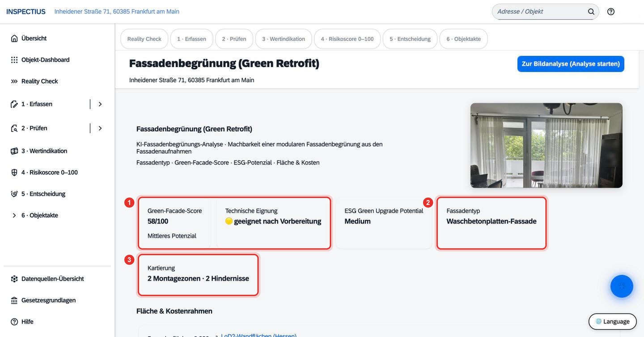Screen dimensions: 644x337
Task: Open the LoD2-Wandflächen (Hessen) link
Action: coord(258,335)
